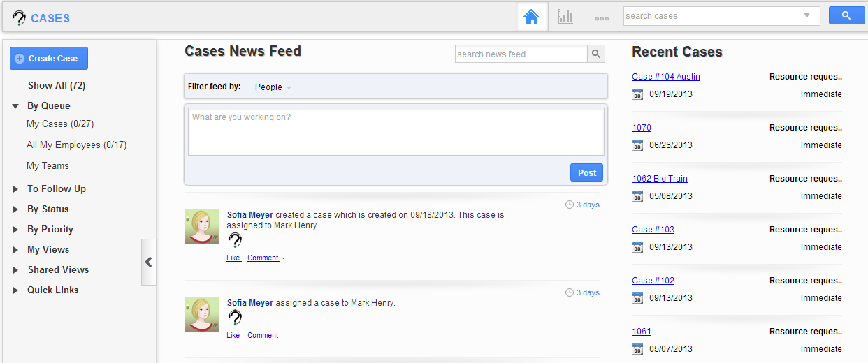Click the news feed search magnifier icon

pos(596,54)
